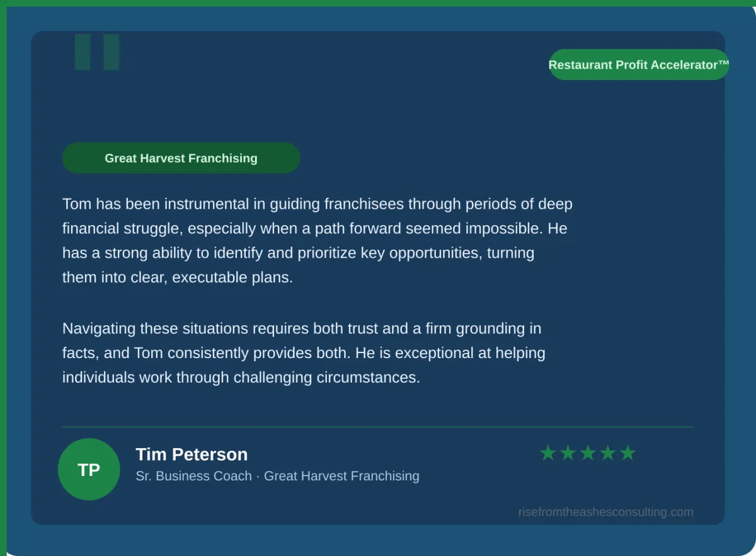Click the Restaurant Profit Accelerator™ badge
This screenshot has width=756, height=556.
click(x=638, y=65)
